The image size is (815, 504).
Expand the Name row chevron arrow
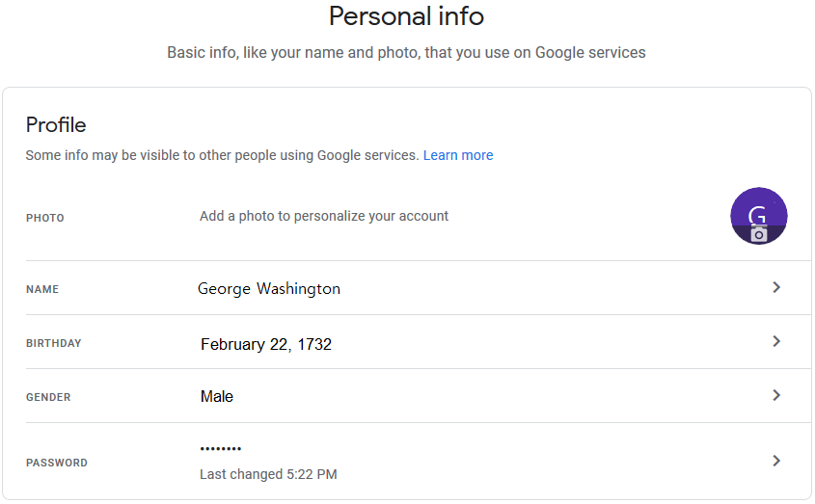776,287
